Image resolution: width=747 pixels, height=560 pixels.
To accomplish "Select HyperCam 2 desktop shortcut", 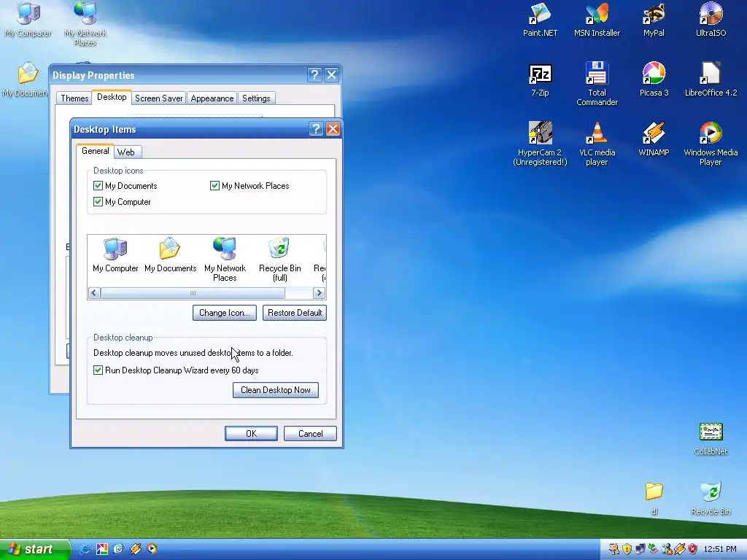I will pos(540,144).
